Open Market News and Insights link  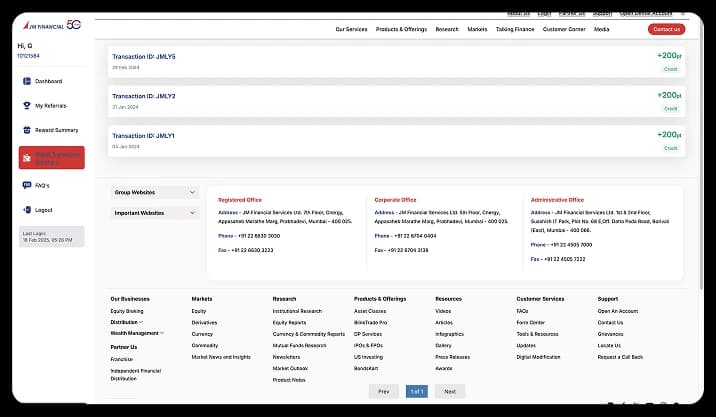(221, 357)
